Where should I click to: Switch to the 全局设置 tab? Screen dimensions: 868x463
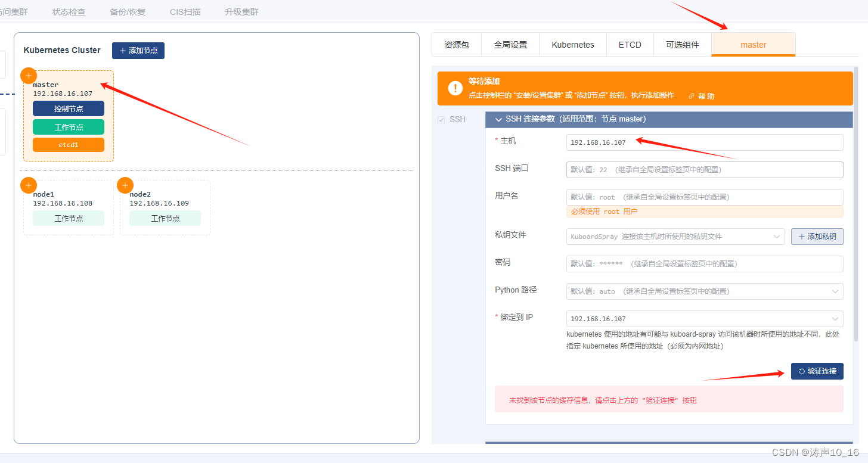510,45
